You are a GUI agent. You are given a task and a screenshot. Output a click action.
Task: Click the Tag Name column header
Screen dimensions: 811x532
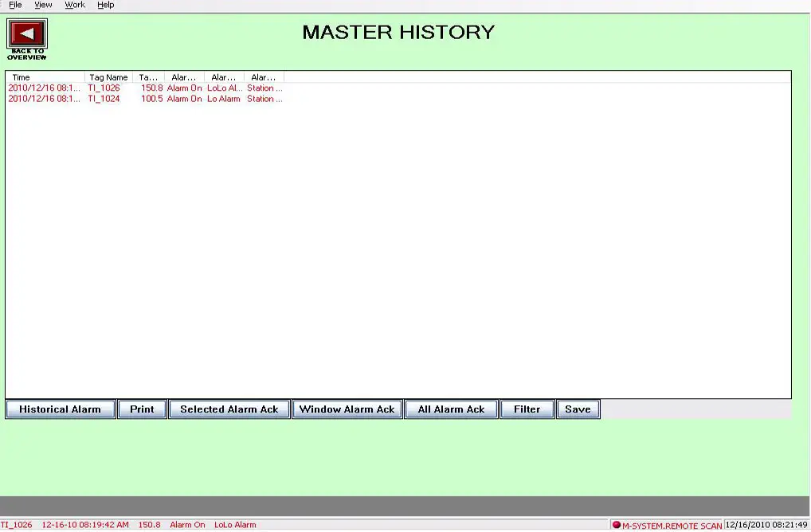pos(108,77)
